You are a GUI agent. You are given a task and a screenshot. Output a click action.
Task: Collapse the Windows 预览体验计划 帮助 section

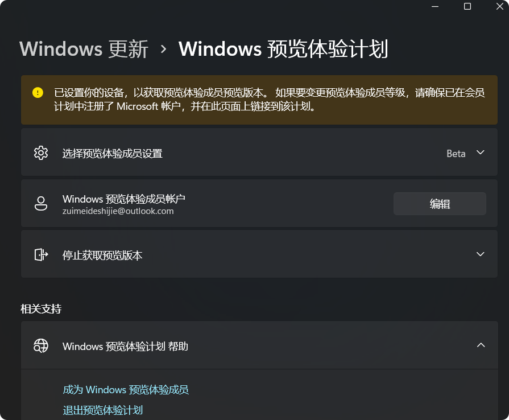click(x=481, y=345)
